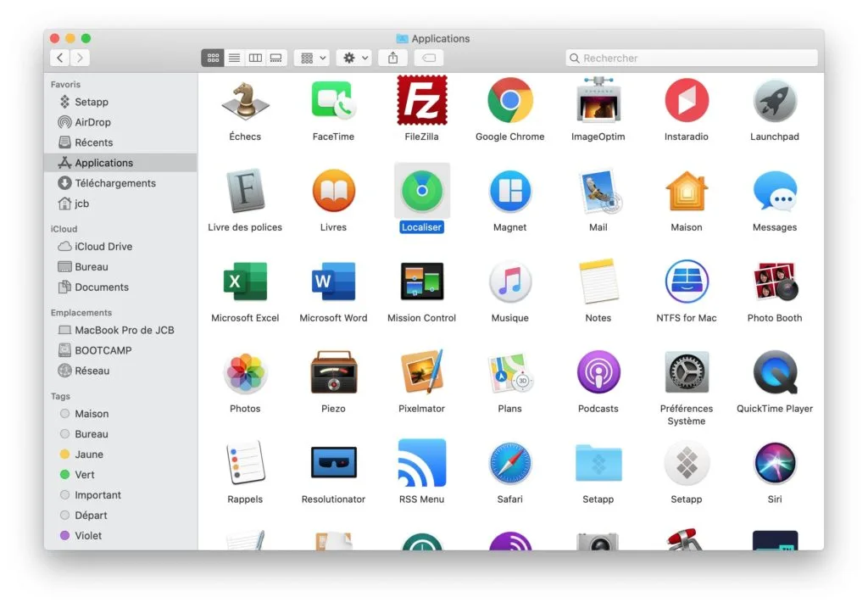
Task: Open the blue Setapp folder
Action: [598, 463]
